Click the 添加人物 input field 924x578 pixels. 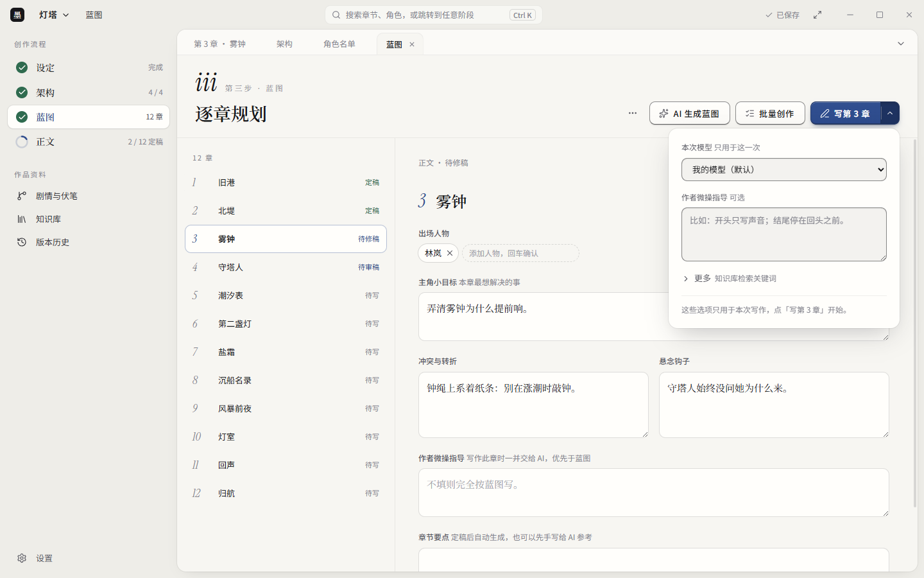coord(520,253)
